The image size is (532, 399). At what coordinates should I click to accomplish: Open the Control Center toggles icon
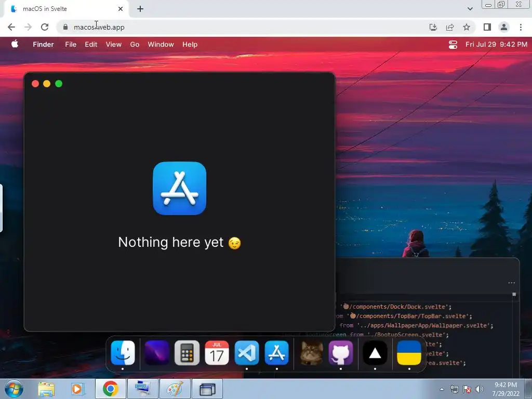[453, 45]
